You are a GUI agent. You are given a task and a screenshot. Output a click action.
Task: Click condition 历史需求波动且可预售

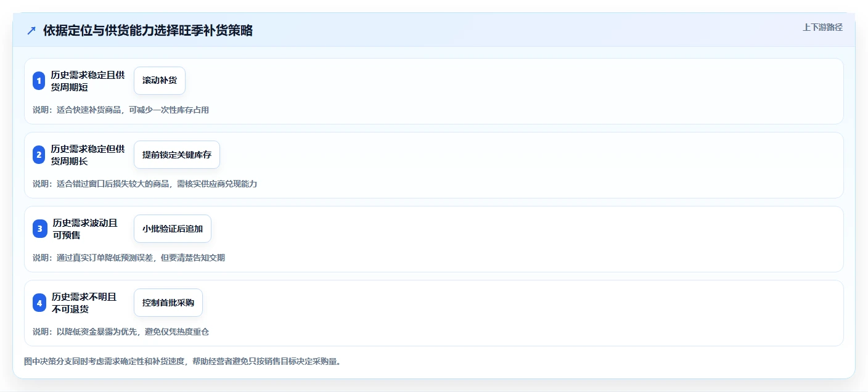point(85,229)
